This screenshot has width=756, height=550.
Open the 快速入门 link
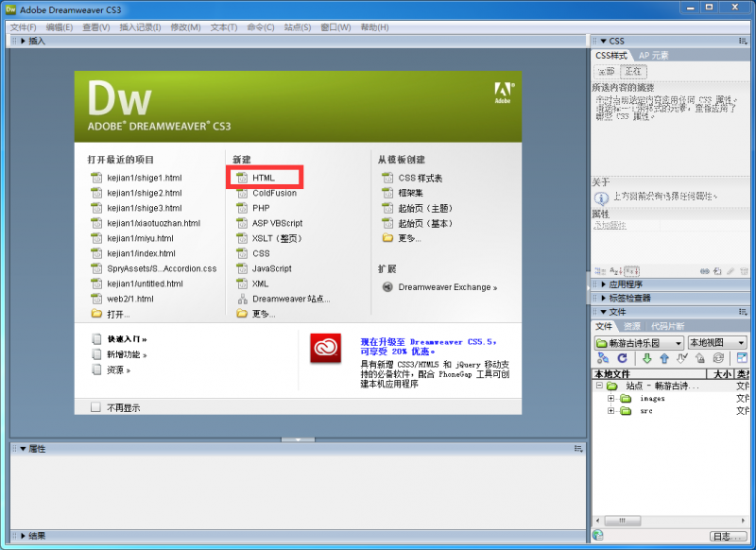click(127, 339)
